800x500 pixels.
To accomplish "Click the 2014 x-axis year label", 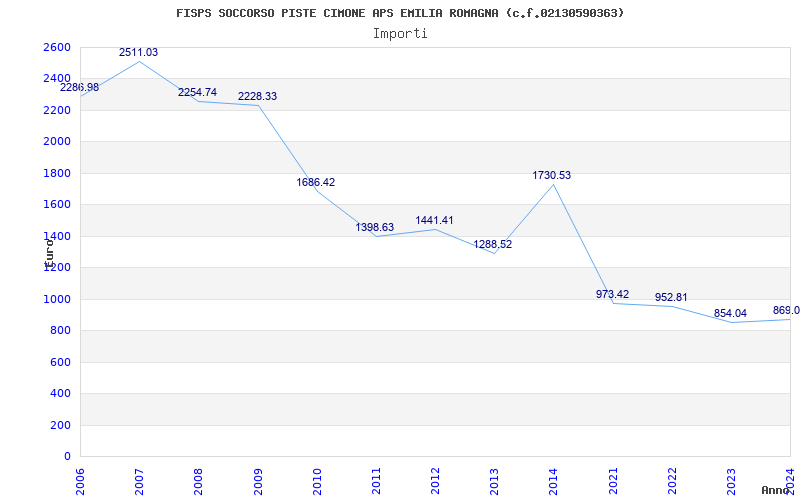I will tap(554, 481).
